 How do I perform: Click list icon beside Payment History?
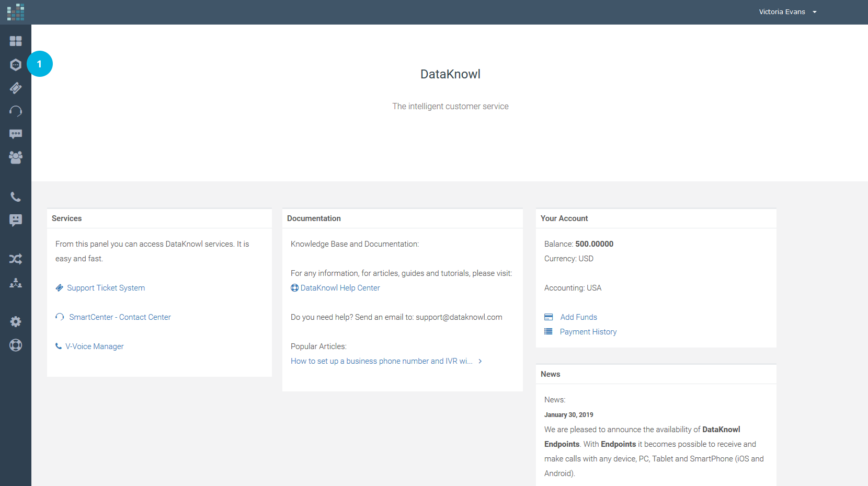point(549,331)
